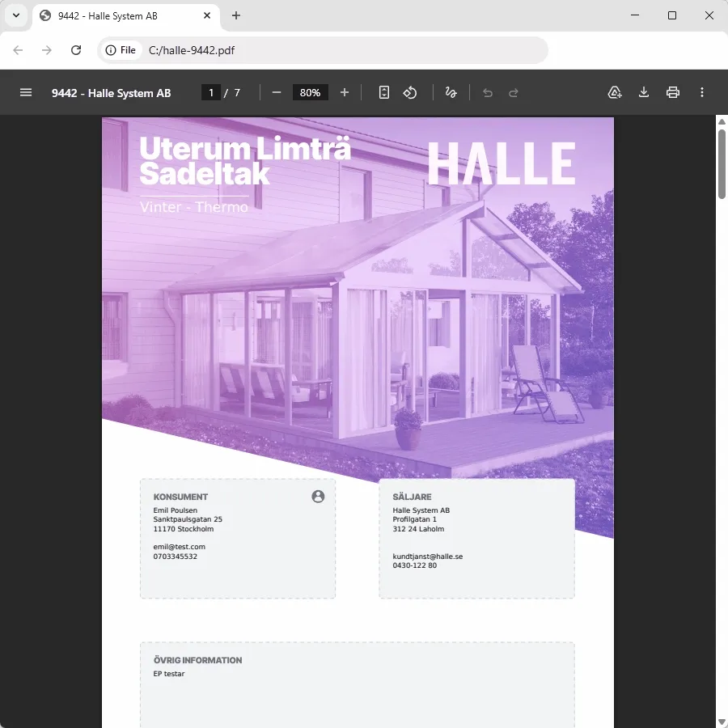728x728 pixels.
Task: Click the zoom in plus button
Action: (344, 92)
